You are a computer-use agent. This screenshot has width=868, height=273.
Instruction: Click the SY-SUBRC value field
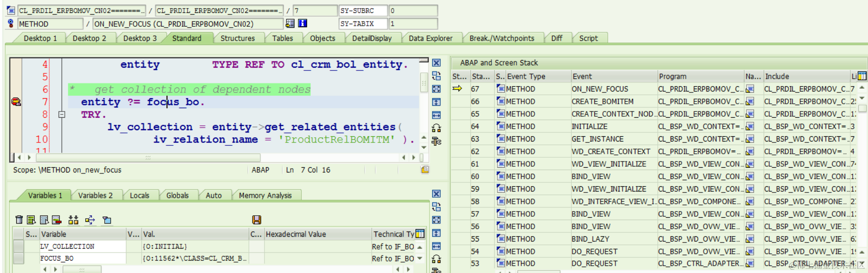pyautogui.click(x=413, y=10)
